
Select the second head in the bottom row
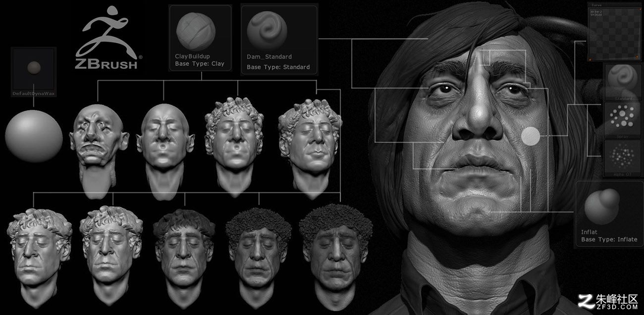(x=111, y=257)
